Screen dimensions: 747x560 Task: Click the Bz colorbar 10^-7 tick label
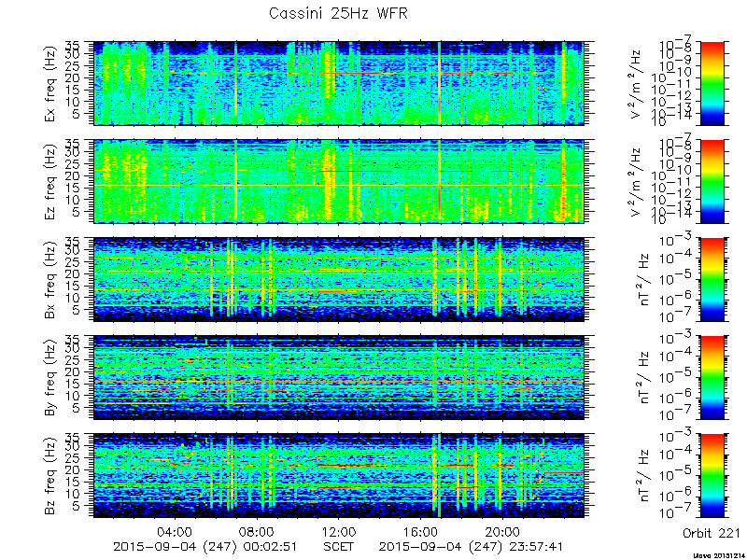coord(677,511)
